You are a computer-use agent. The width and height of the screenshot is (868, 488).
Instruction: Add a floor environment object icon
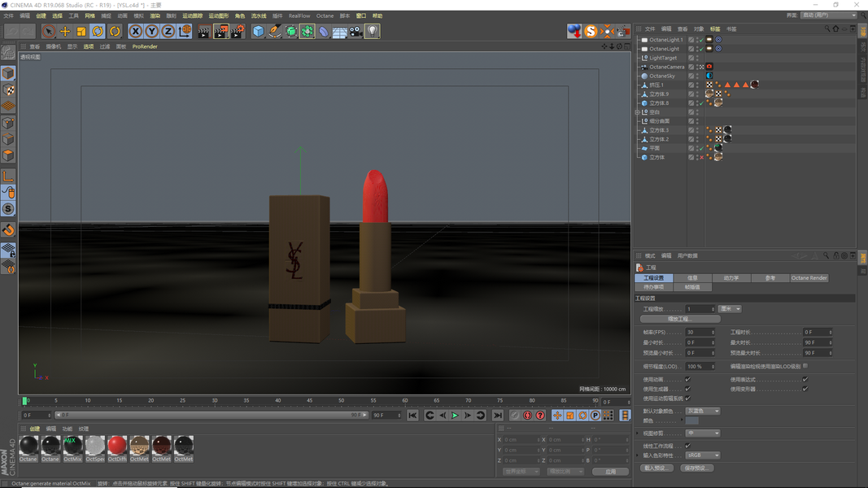(x=340, y=32)
